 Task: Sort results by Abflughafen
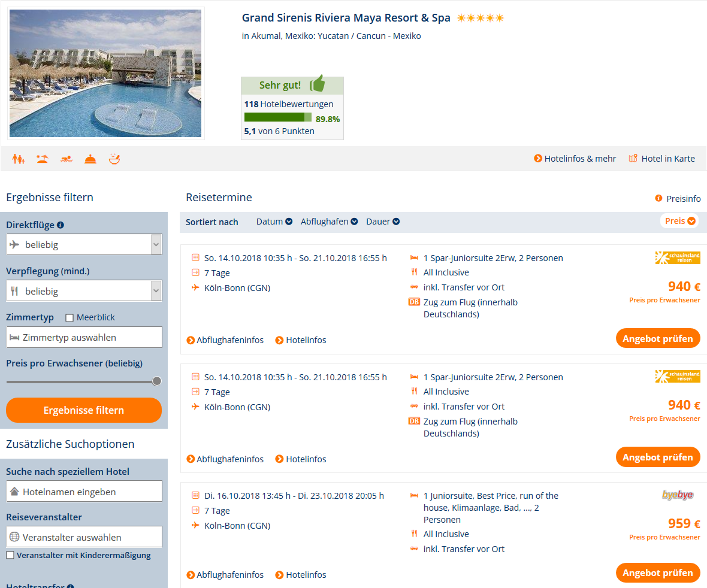pos(329,222)
